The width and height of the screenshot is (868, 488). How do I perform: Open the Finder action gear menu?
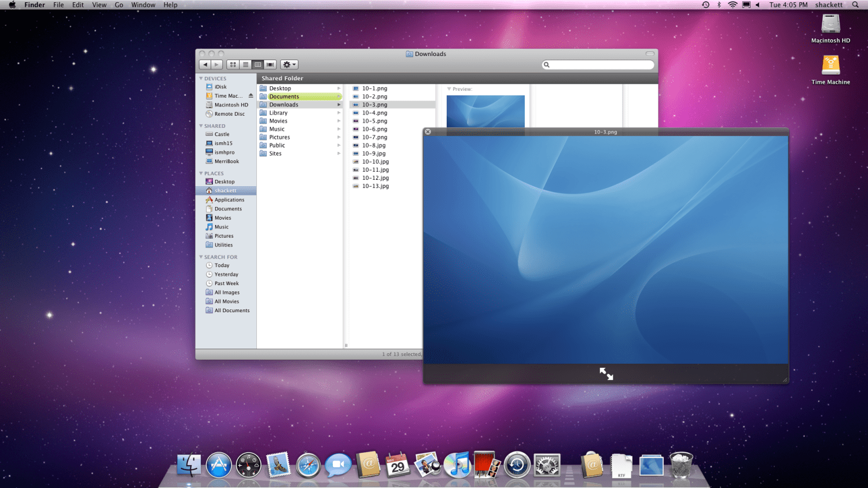coord(289,65)
